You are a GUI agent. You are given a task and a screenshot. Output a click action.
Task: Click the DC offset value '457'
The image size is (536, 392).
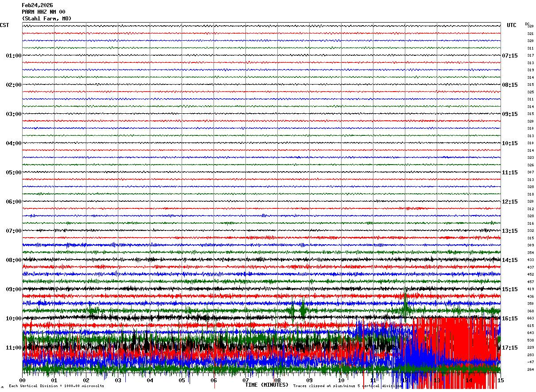(x=530, y=282)
